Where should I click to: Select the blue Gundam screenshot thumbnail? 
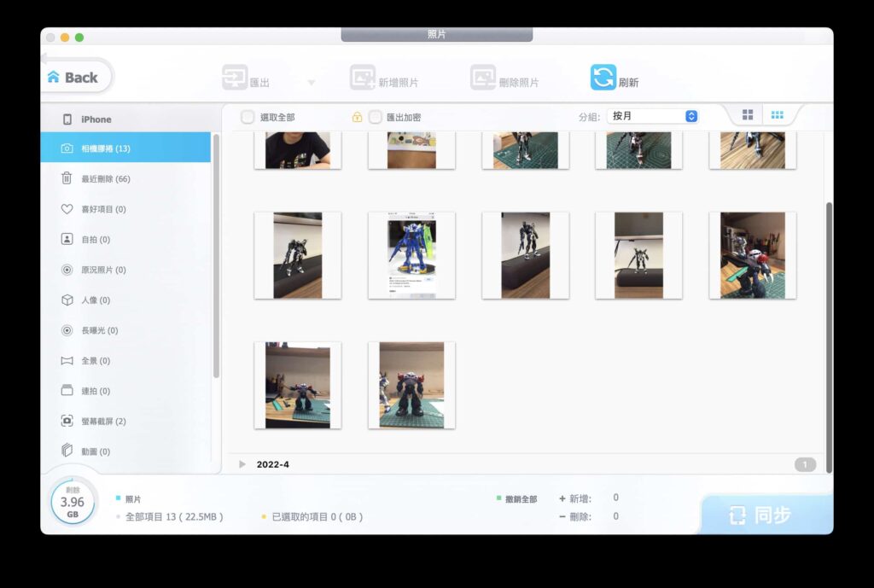[x=411, y=255]
